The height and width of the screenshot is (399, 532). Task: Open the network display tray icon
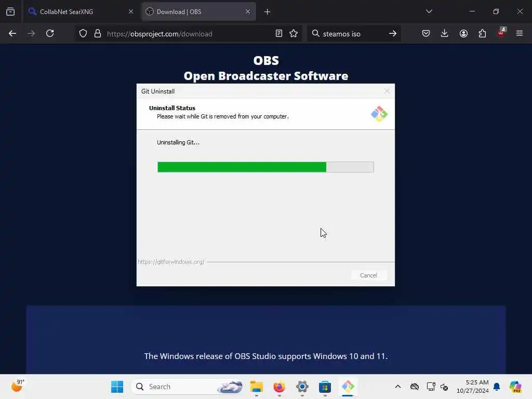tap(431, 387)
